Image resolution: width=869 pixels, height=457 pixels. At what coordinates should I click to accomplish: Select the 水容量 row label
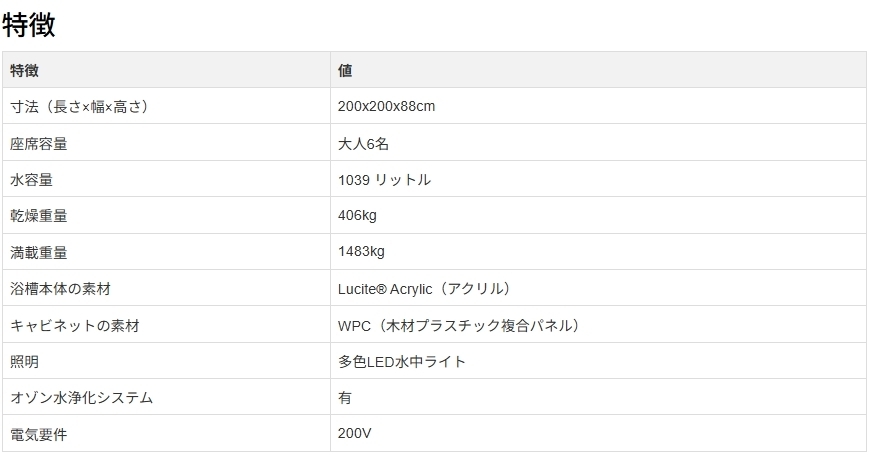click(32, 180)
